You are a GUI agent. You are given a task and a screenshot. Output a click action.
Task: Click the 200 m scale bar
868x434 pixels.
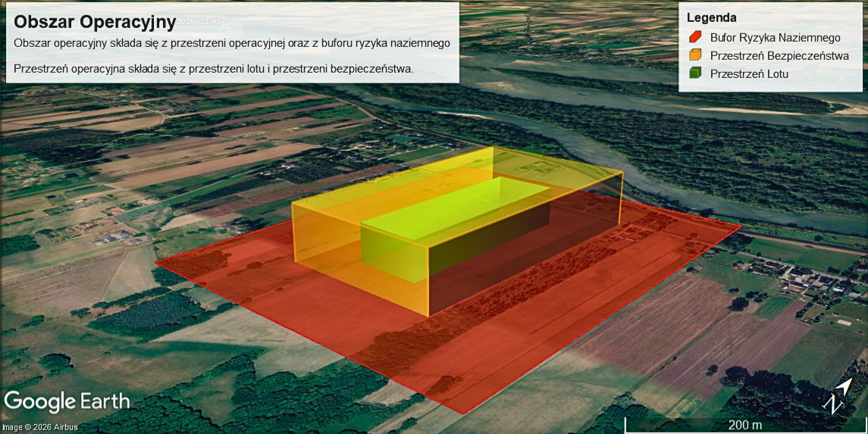pos(745,425)
